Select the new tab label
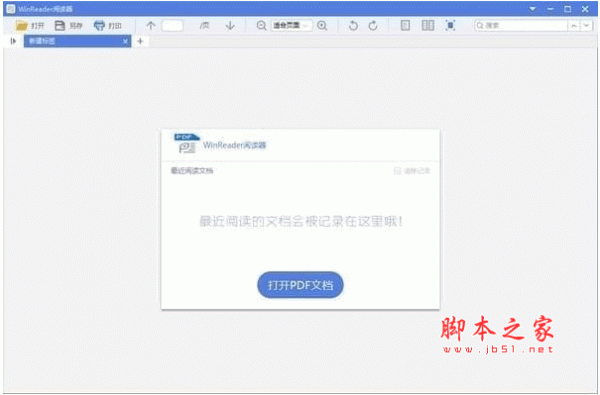The image size is (600, 395). [x=42, y=41]
